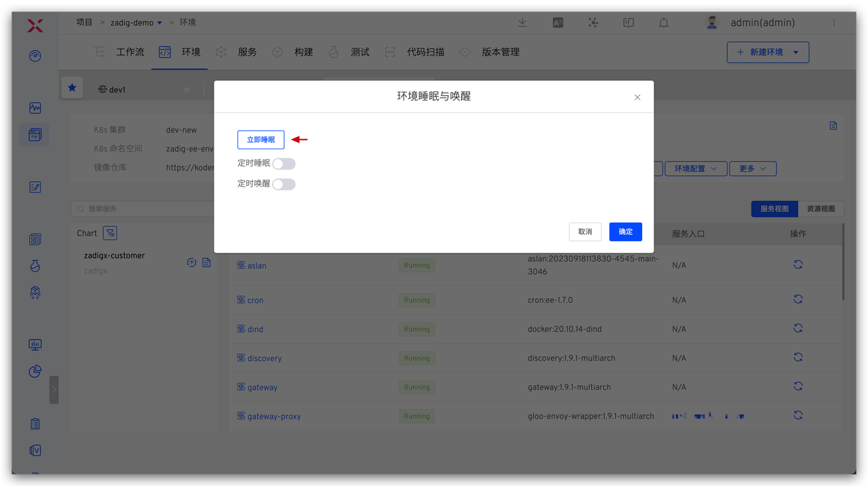Click the download icon in header

click(522, 22)
